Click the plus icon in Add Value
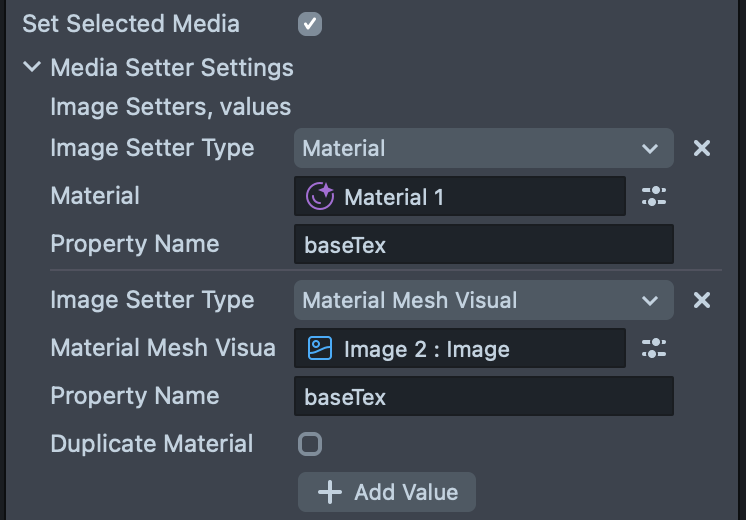This screenshot has width=746, height=520. tap(329, 492)
